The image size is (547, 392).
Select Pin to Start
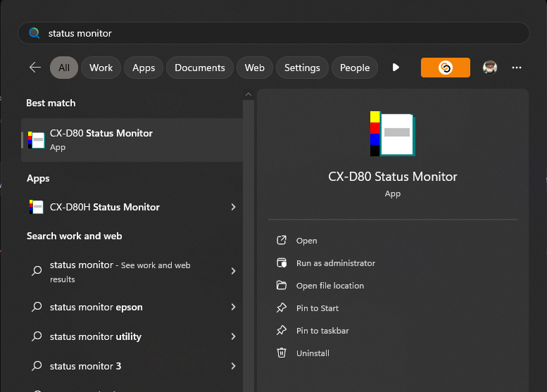[x=317, y=308]
